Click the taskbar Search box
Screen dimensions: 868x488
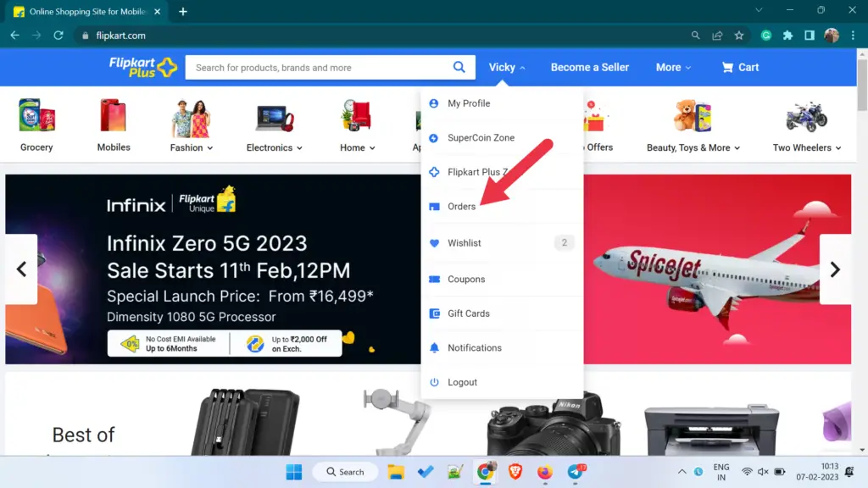click(x=346, y=472)
